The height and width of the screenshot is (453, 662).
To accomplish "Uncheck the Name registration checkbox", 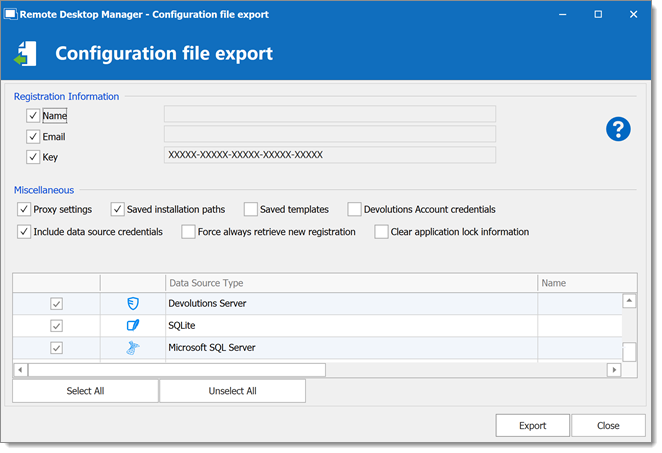I will pyautogui.click(x=33, y=115).
